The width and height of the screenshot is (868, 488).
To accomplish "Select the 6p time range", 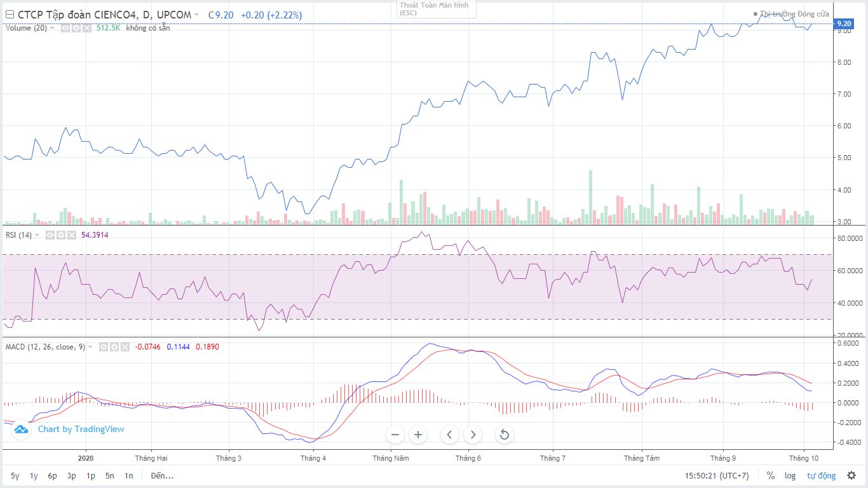I will pyautogui.click(x=53, y=475).
